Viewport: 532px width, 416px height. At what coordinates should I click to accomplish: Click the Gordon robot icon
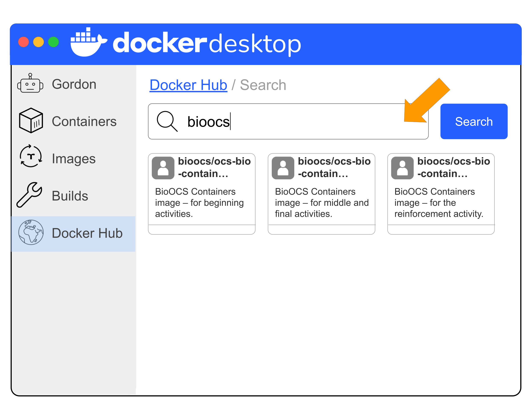coord(30,83)
